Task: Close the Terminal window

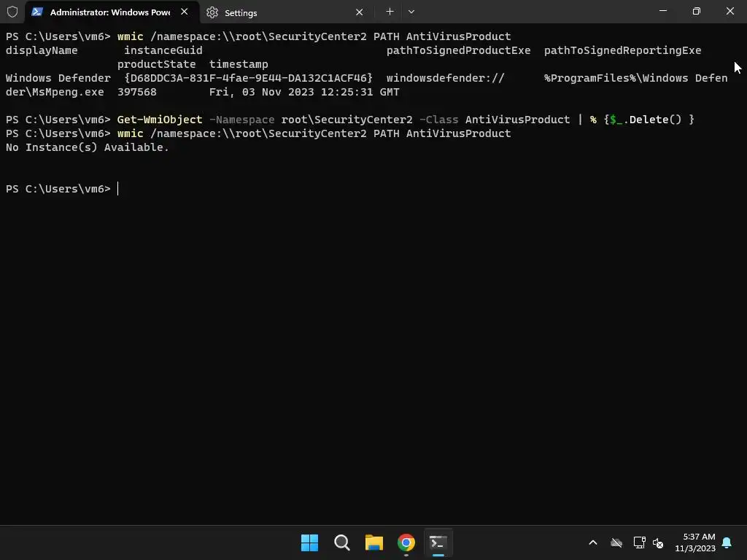Action: click(729, 11)
